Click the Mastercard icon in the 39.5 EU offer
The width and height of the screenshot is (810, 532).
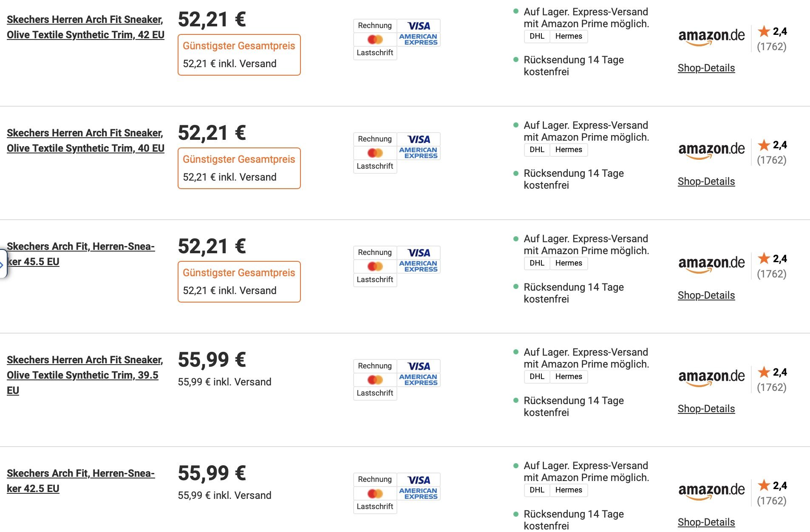tap(375, 380)
